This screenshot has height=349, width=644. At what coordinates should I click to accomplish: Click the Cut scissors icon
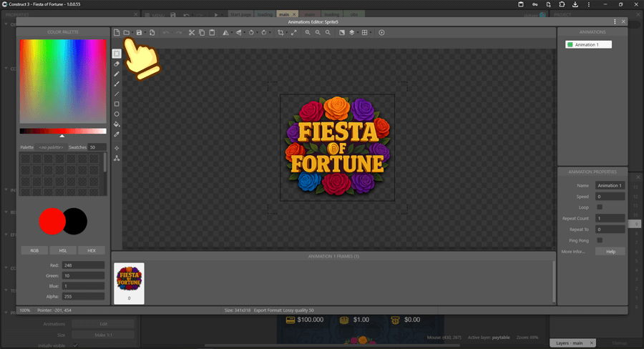coord(192,33)
